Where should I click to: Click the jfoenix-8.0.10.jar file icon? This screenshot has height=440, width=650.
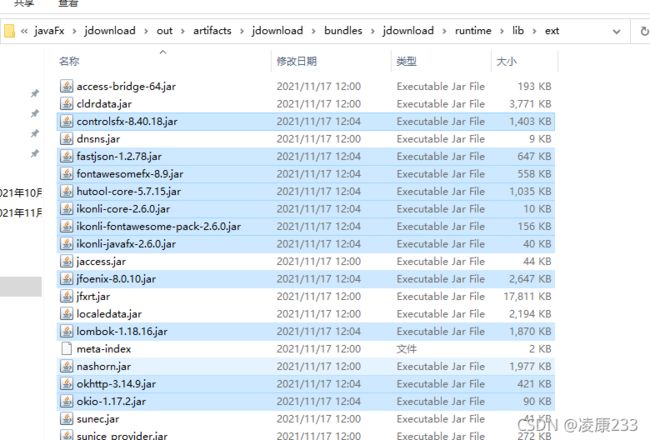[x=66, y=279]
